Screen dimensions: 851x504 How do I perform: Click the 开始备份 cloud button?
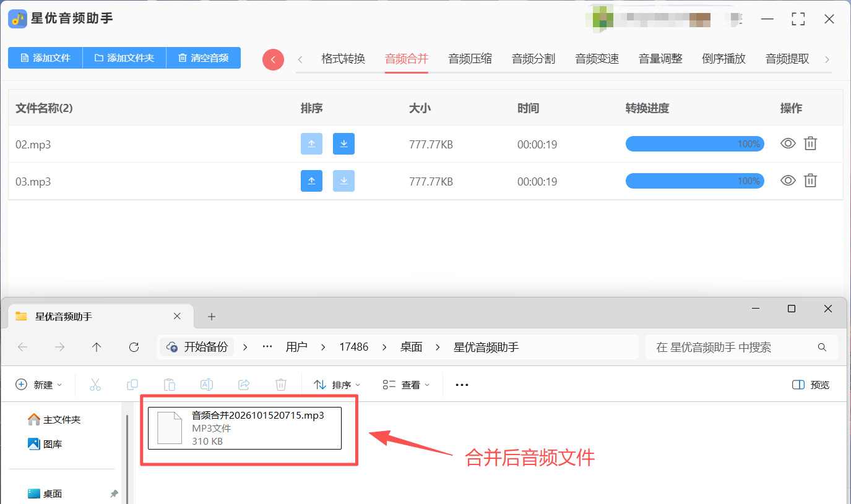pos(197,347)
